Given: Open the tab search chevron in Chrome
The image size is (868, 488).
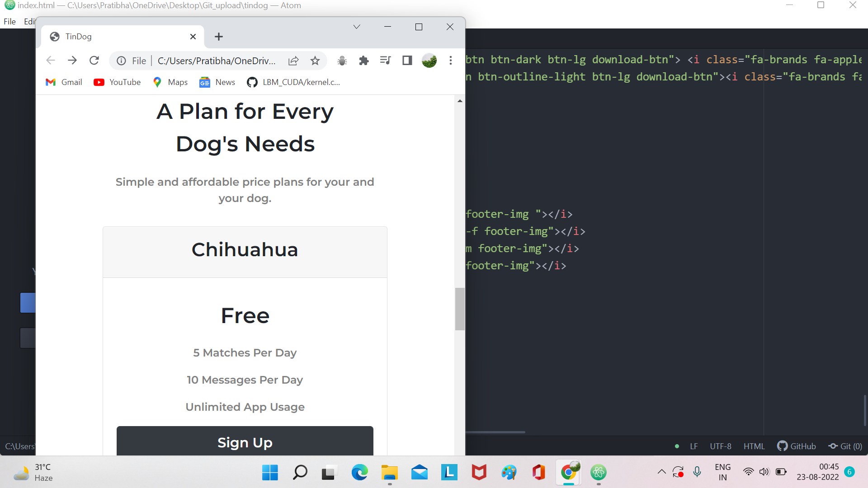Looking at the screenshot, I should point(356,27).
